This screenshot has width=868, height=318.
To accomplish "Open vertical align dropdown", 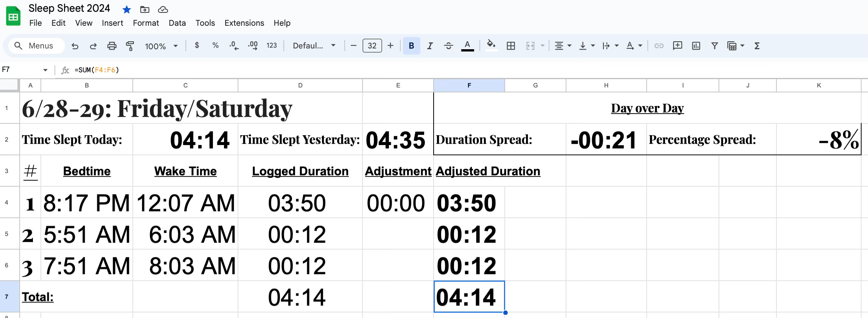I will (x=587, y=46).
